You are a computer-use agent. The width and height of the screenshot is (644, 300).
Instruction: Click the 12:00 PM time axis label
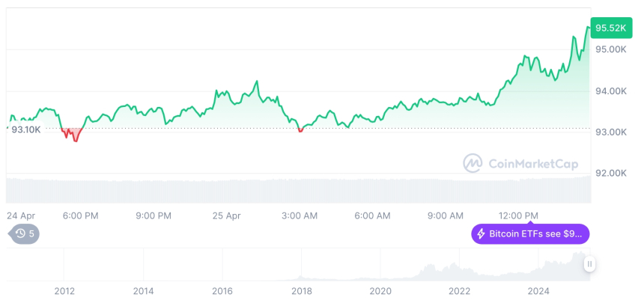tap(518, 215)
